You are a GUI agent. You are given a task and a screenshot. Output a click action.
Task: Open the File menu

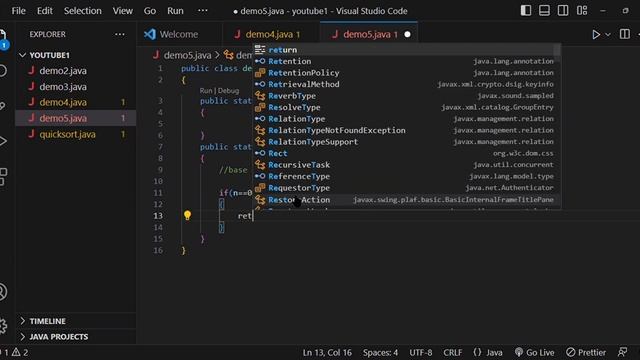click(18, 11)
